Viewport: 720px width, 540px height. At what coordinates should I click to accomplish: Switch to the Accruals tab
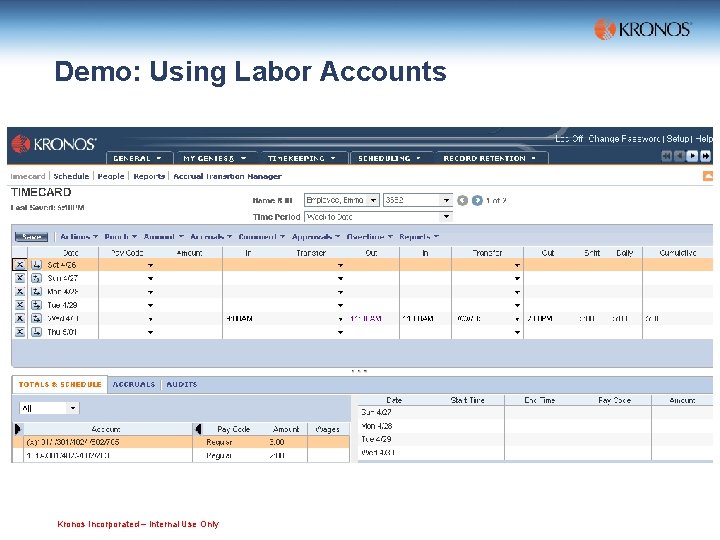(x=134, y=384)
